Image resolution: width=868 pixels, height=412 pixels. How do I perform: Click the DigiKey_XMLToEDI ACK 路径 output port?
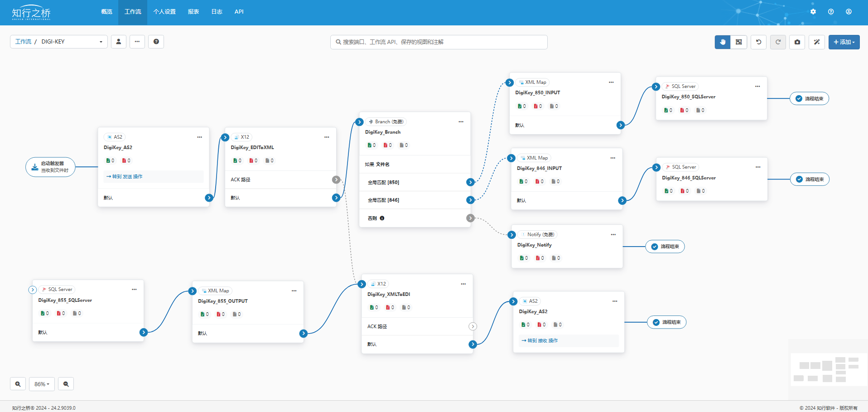tap(473, 326)
